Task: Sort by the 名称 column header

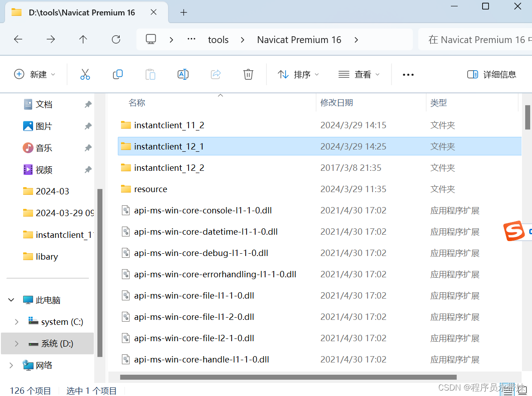Action: [137, 102]
